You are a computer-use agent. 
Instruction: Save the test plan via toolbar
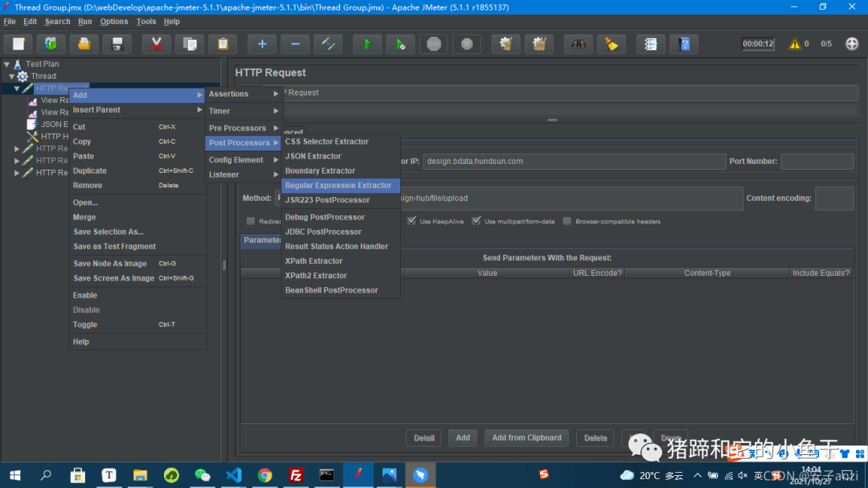[117, 43]
